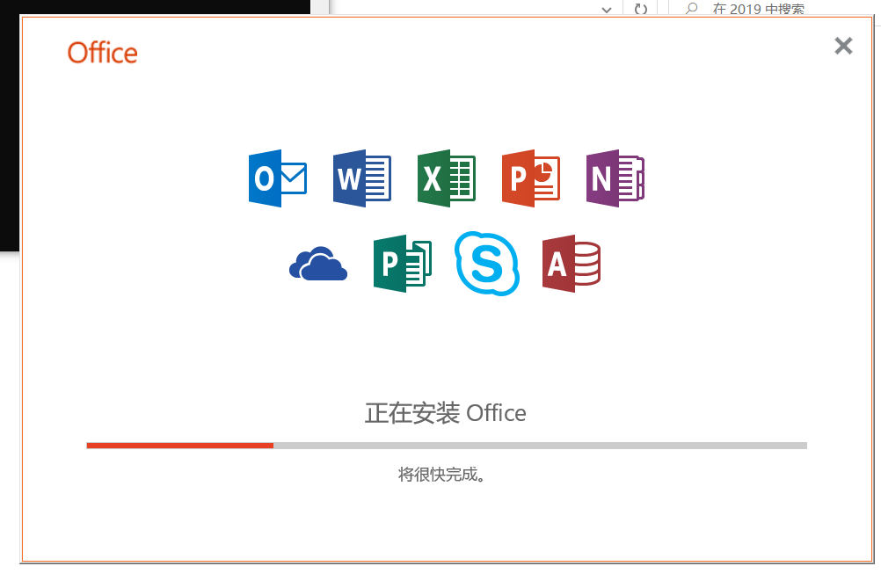Click the Access database icon
The image size is (881, 588).
click(571, 264)
